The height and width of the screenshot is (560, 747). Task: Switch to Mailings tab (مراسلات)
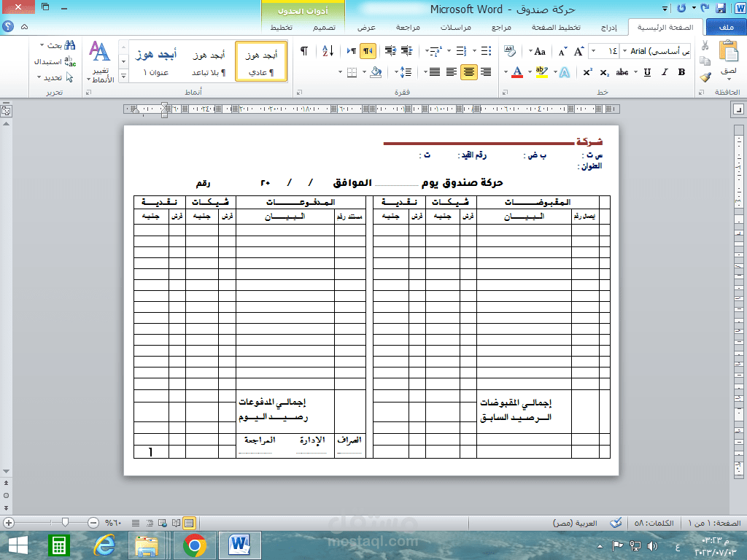(456, 27)
